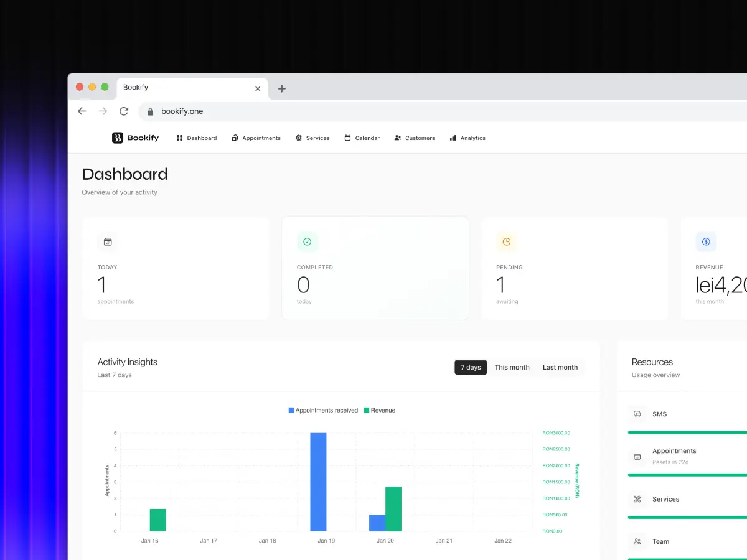Click the Team members icon in Resources panel
This screenshot has width=747, height=560.
tap(637, 541)
